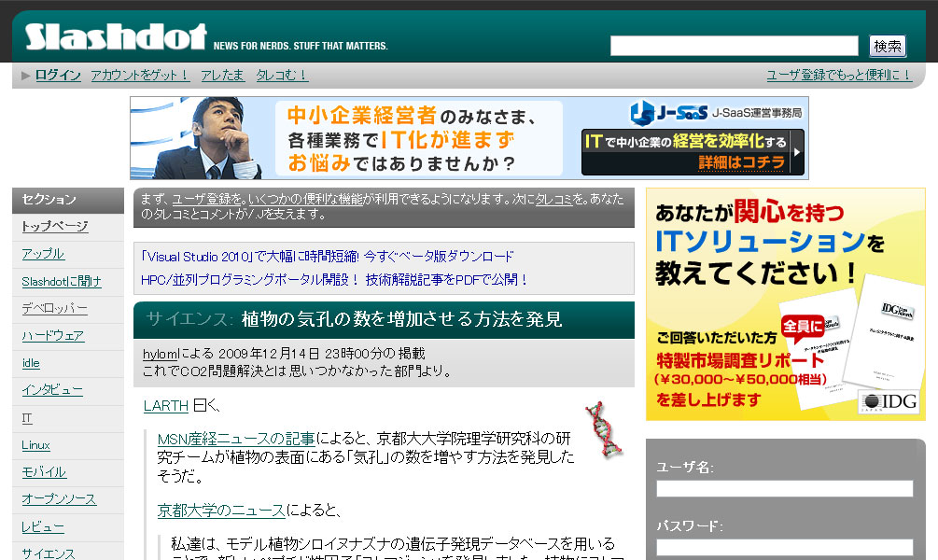Open the Linux section
Viewport: 938px width, 560px height.
pyautogui.click(x=36, y=445)
